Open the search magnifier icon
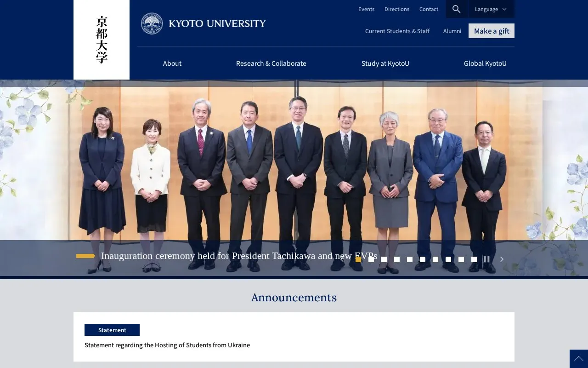 coord(456,9)
